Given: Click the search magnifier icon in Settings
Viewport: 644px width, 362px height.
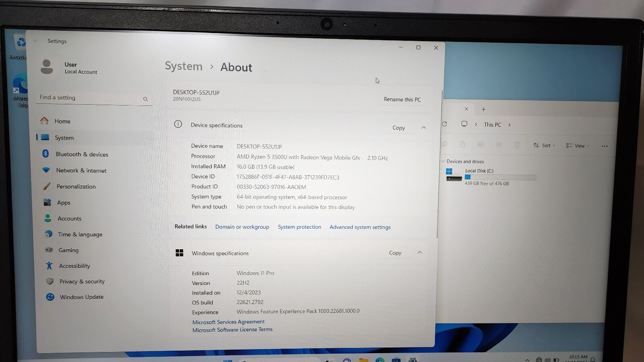Looking at the screenshot, I should [145, 99].
